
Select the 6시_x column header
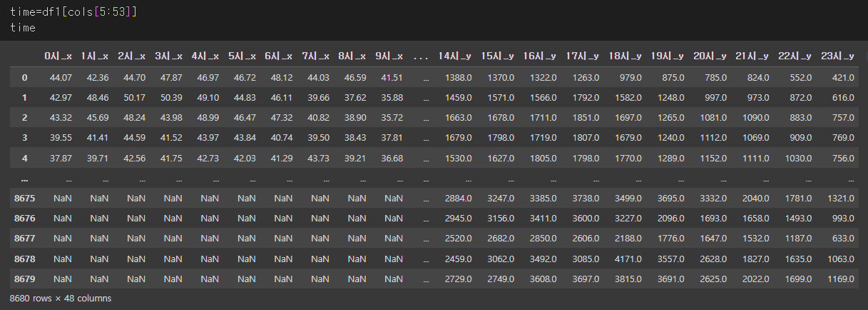tap(278, 56)
